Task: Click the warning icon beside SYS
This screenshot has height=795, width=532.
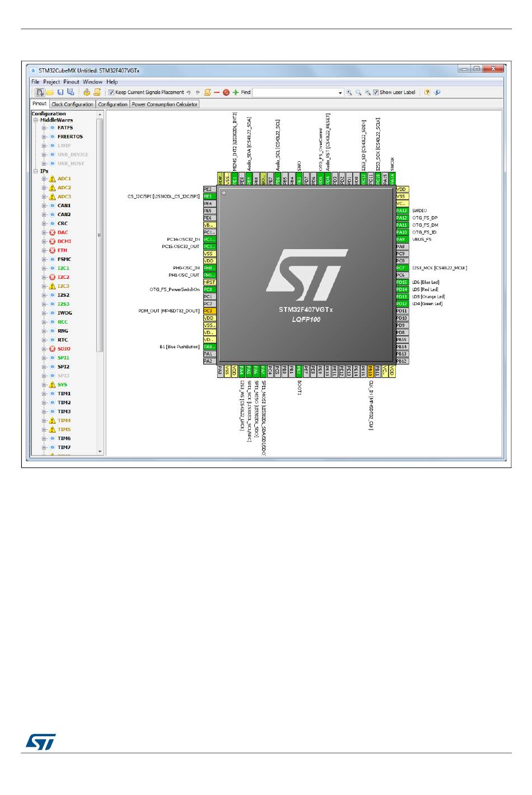Action: point(52,385)
